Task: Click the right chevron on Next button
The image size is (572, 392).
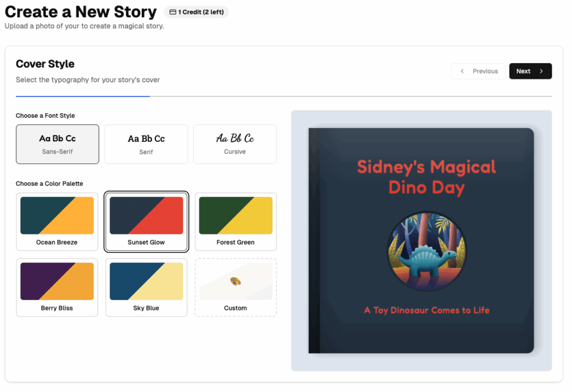Action: (x=541, y=71)
